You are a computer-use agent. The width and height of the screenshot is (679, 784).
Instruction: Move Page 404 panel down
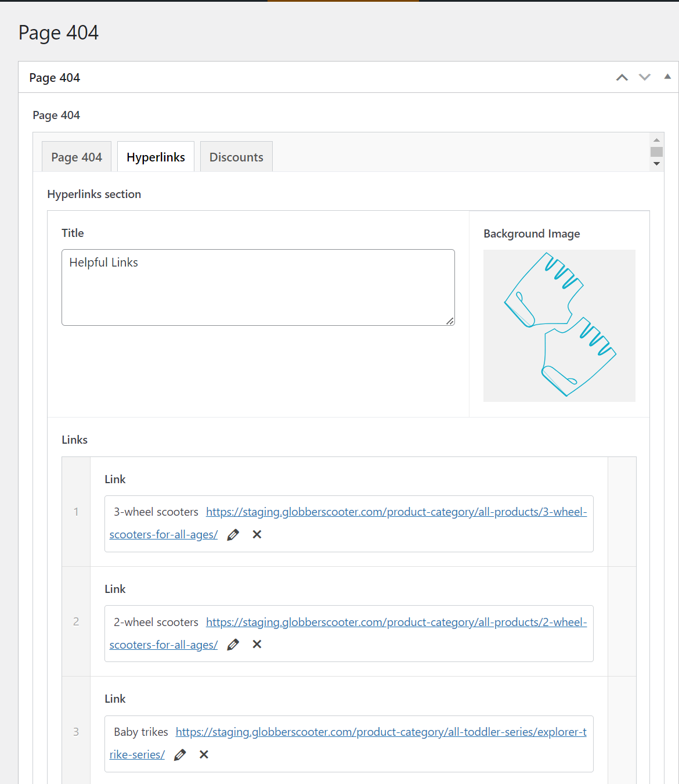[645, 77]
